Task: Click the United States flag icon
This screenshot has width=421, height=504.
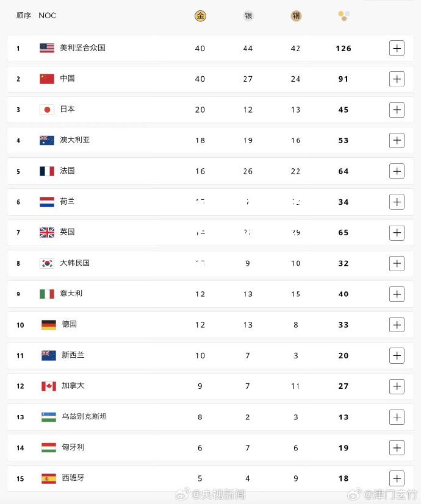Action: [47, 48]
